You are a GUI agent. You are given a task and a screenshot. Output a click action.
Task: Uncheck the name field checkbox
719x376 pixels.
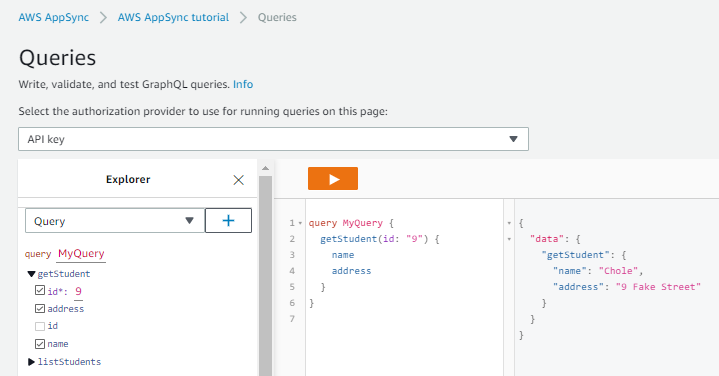(x=40, y=343)
